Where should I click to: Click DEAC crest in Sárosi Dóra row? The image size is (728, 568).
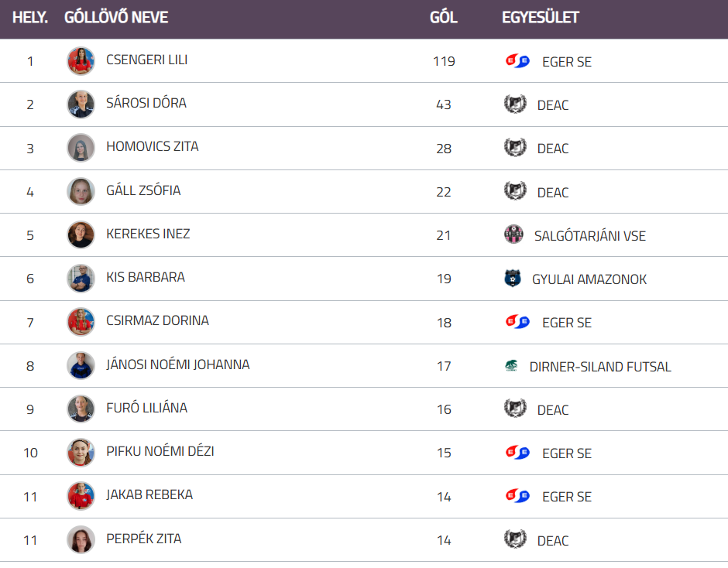click(x=515, y=104)
